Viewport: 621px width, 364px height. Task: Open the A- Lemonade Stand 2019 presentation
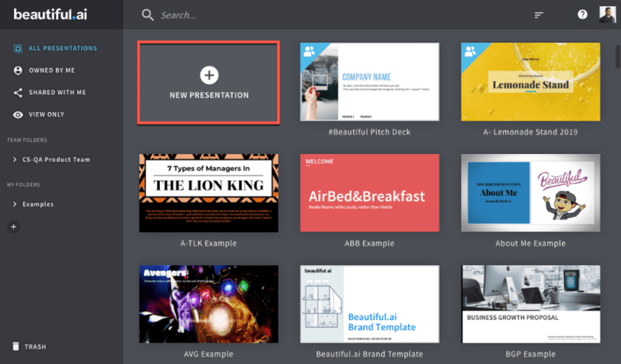[529, 82]
